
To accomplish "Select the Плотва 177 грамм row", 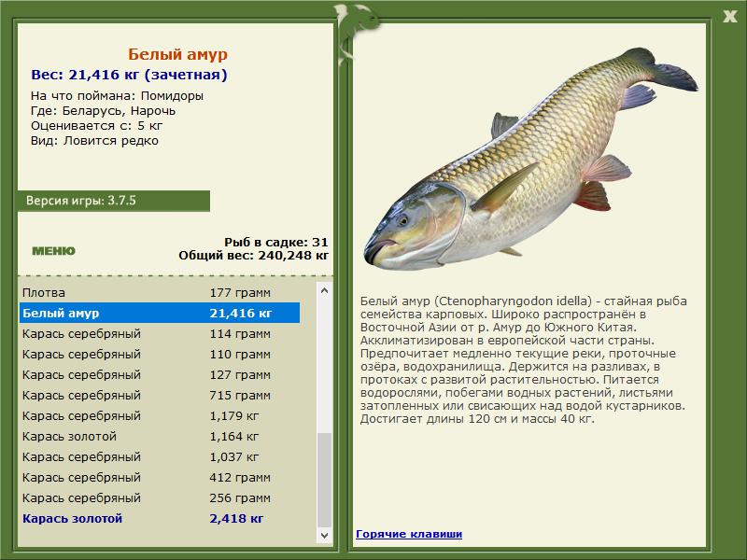I will coord(160,292).
